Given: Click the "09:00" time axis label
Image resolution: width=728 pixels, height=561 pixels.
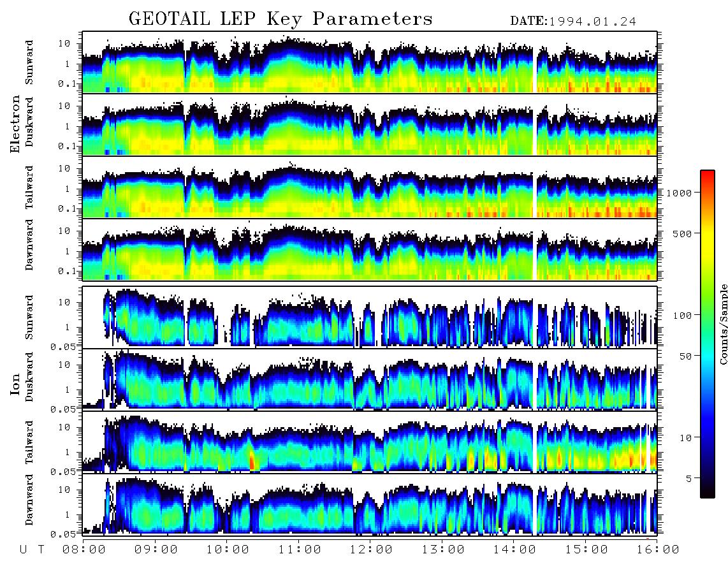Looking at the screenshot, I should click(x=156, y=550).
